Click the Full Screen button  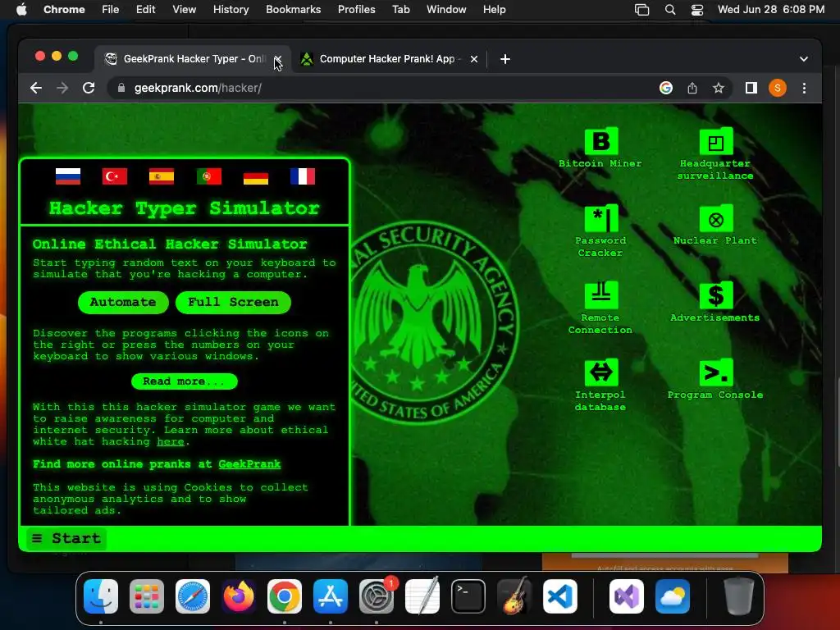pos(233,302)
